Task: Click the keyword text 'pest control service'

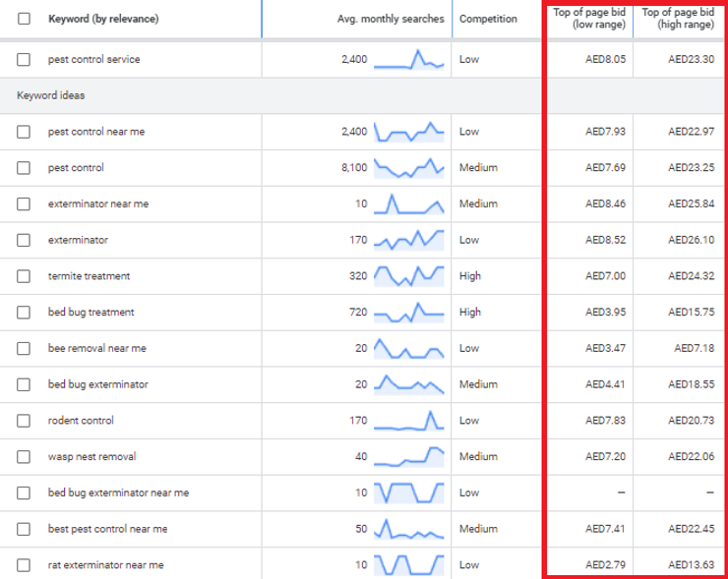Action: 93,59
